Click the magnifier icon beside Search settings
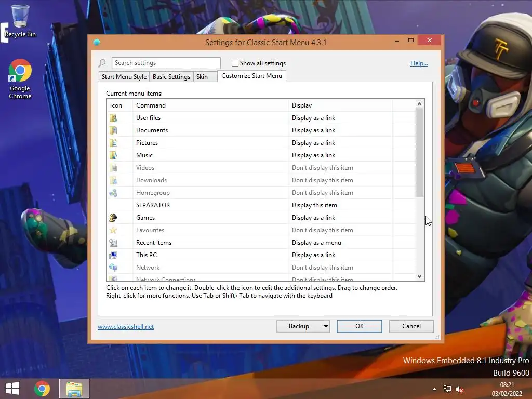Screen dimensions: 532x399 tap(102, 63)
